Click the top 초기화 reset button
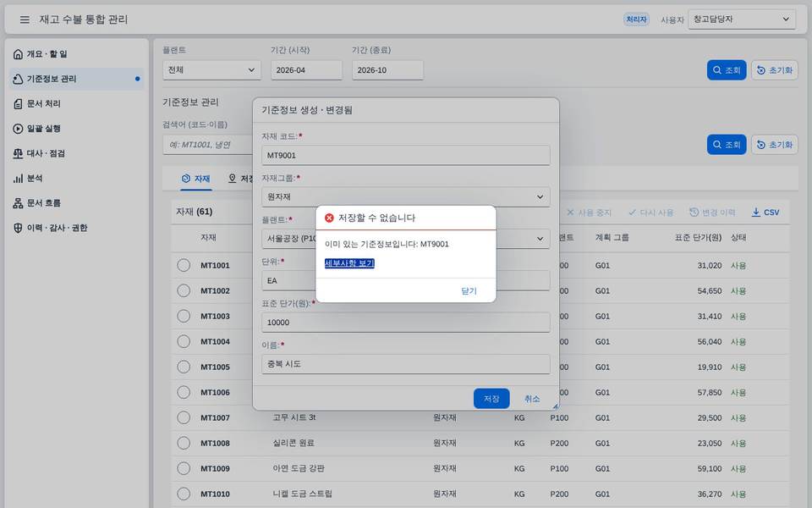 click(x=775, y=70)
